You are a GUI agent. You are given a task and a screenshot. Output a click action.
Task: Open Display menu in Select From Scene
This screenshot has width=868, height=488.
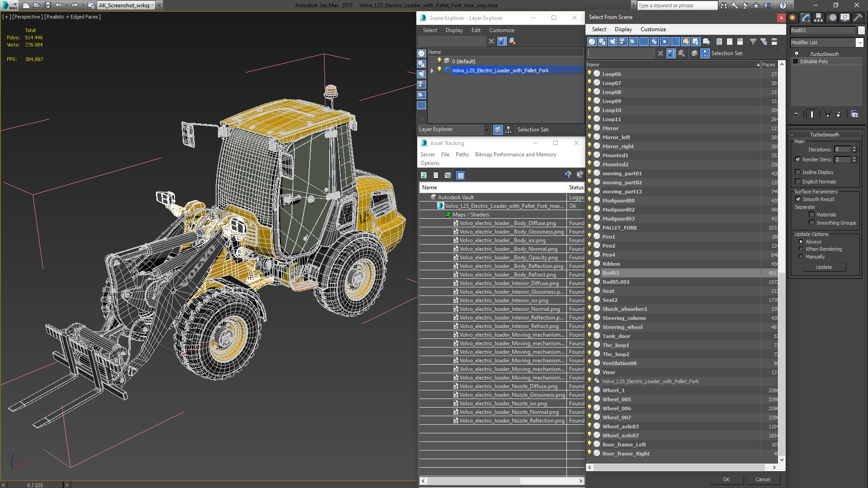coord(623,29)
